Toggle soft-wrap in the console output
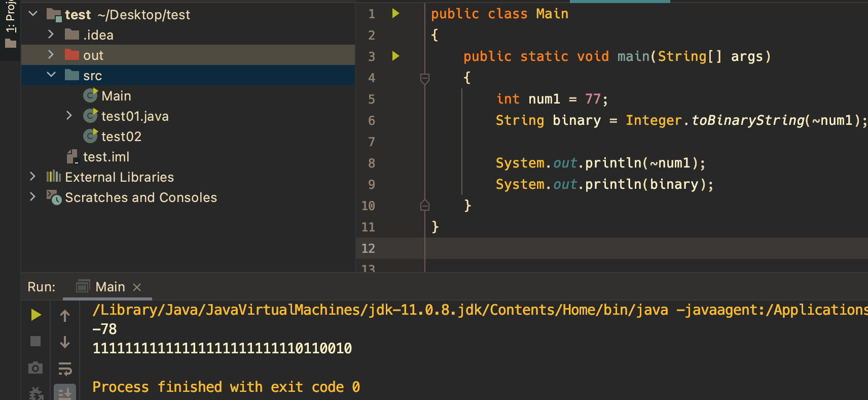The height and width of the screenshot is (400, 868). click(x=65, y=369)
